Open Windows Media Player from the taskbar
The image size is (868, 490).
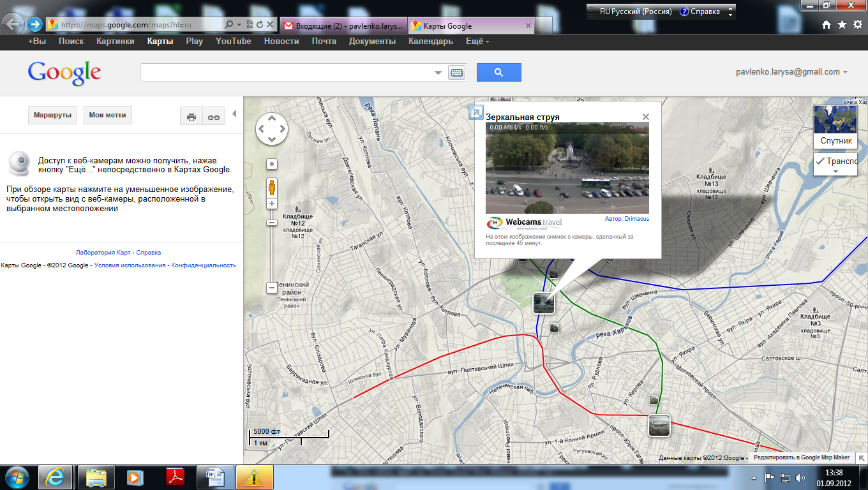pos(135,477)
